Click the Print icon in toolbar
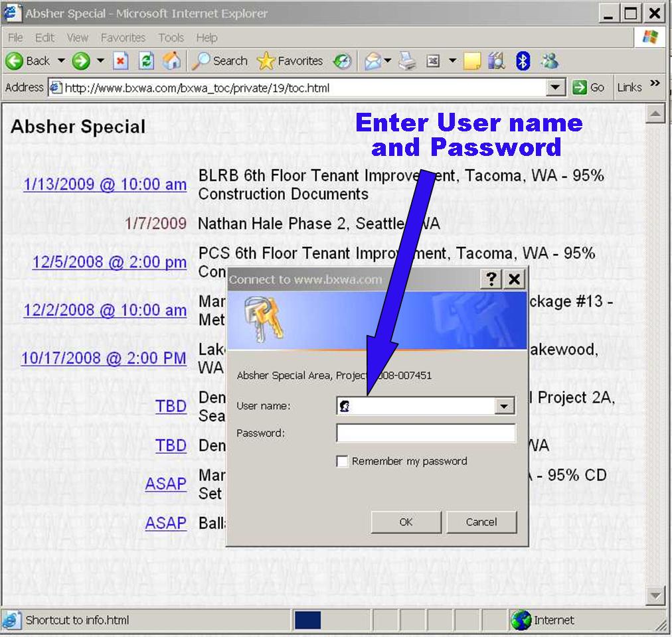 (407, 61)
